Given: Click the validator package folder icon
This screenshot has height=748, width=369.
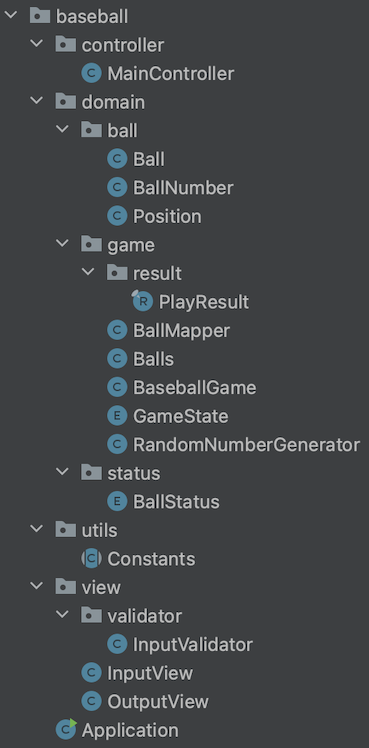Looking at the screenshot, I should point(92,615).
